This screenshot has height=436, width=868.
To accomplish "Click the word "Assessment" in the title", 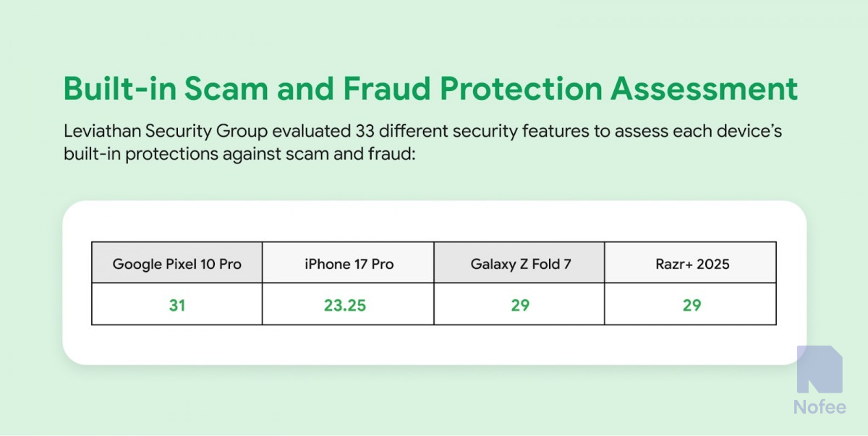I will pyautogui.click(x=705, y=89).
